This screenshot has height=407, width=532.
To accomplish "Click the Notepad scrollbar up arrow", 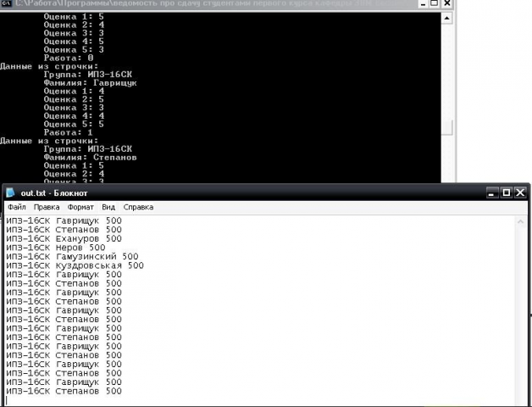I will click(x=520, y=222).
